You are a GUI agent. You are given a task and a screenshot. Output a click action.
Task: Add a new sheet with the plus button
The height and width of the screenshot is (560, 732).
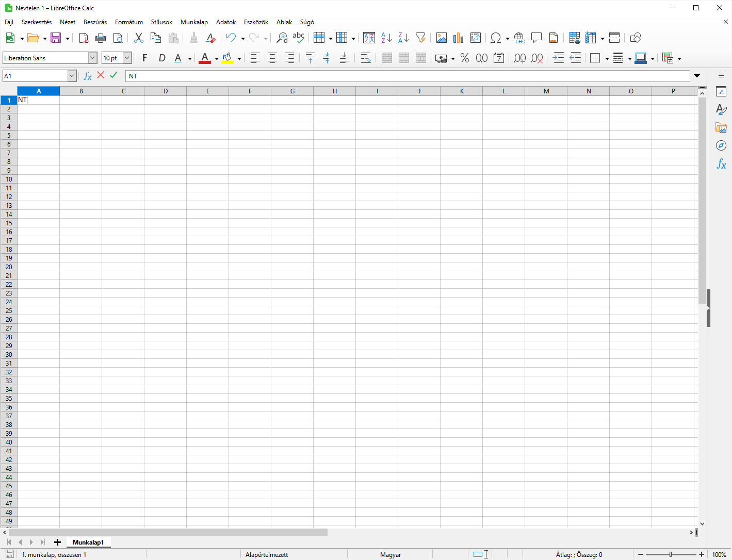coord(57,542)
